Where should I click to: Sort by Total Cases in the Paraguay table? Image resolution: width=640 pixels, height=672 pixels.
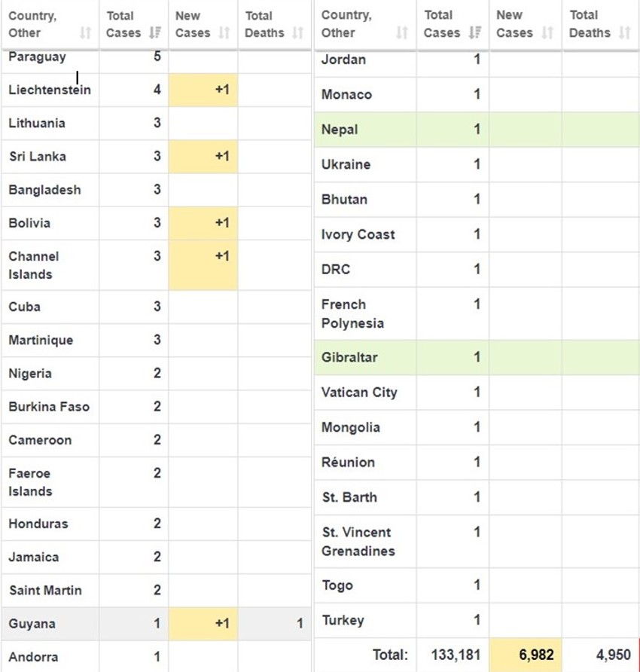pos(155,33)
